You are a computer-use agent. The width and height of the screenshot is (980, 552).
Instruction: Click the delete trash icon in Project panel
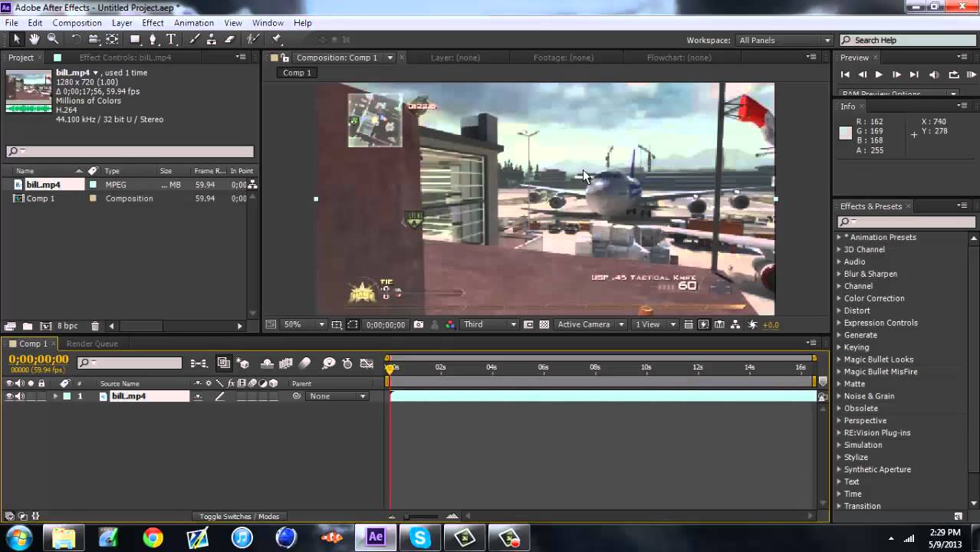(95, 326)
